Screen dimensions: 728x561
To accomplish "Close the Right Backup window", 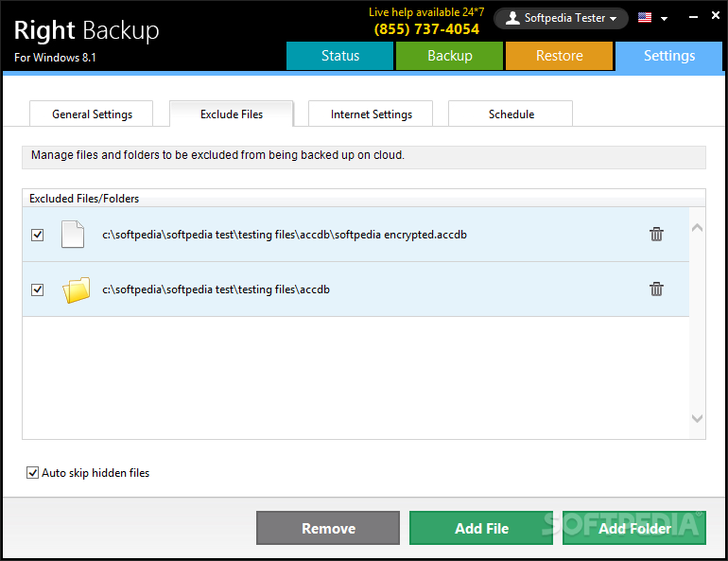I will pyautogui.click(x=716, y=16).
